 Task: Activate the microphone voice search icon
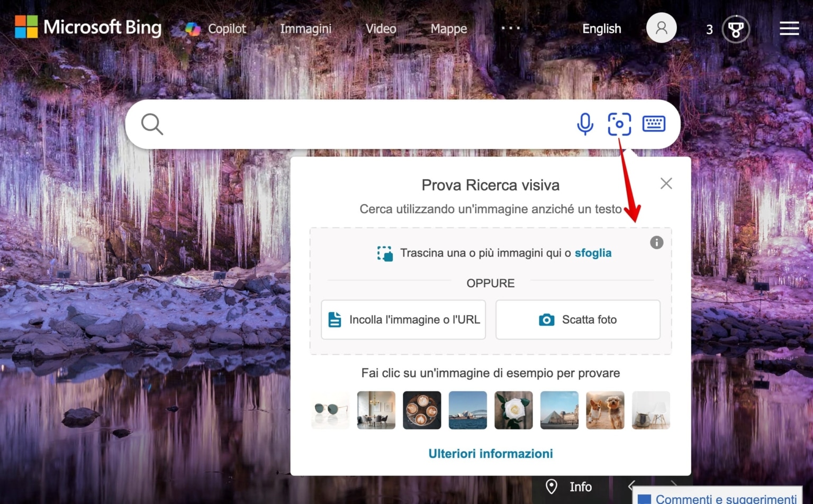585,124
